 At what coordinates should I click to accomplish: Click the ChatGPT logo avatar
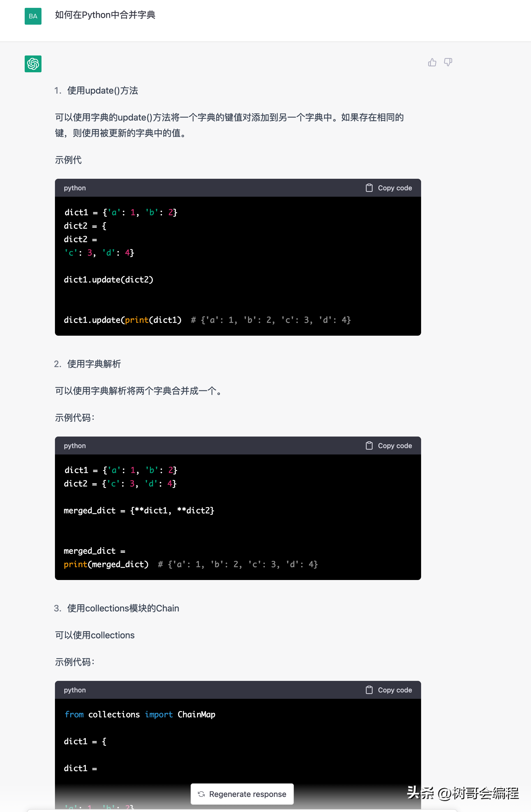33,64
